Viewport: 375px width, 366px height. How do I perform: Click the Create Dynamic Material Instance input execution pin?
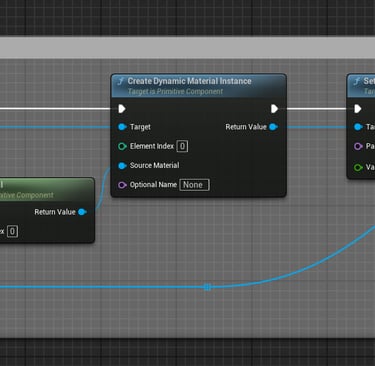point(122,109)
